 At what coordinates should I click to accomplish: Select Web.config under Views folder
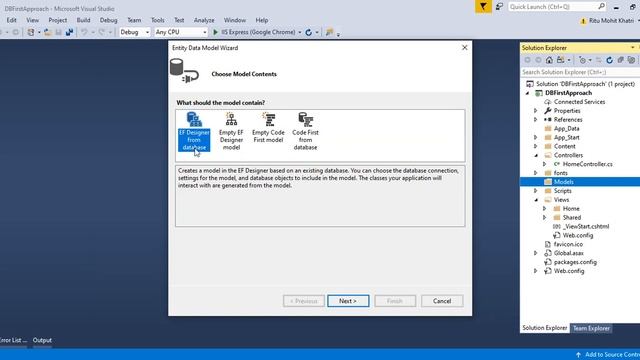pos(578,236)
